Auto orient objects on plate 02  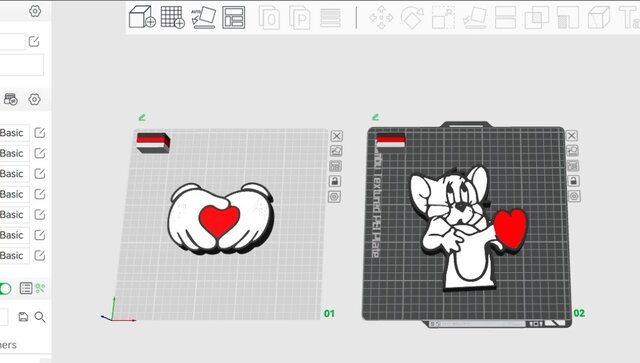point(572,151)
